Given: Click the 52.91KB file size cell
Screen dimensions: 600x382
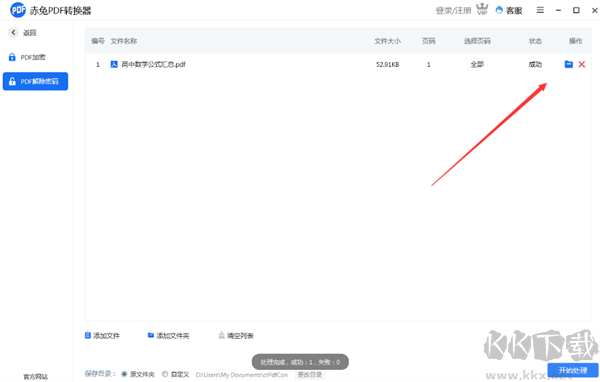Looking at the screenshot, I should point(387,65).
